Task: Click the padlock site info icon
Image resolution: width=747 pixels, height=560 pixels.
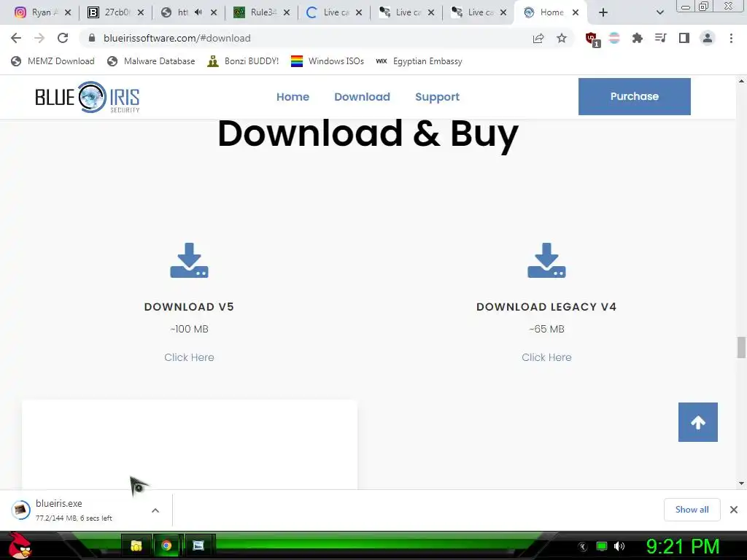Action: (x=92, y=38)
